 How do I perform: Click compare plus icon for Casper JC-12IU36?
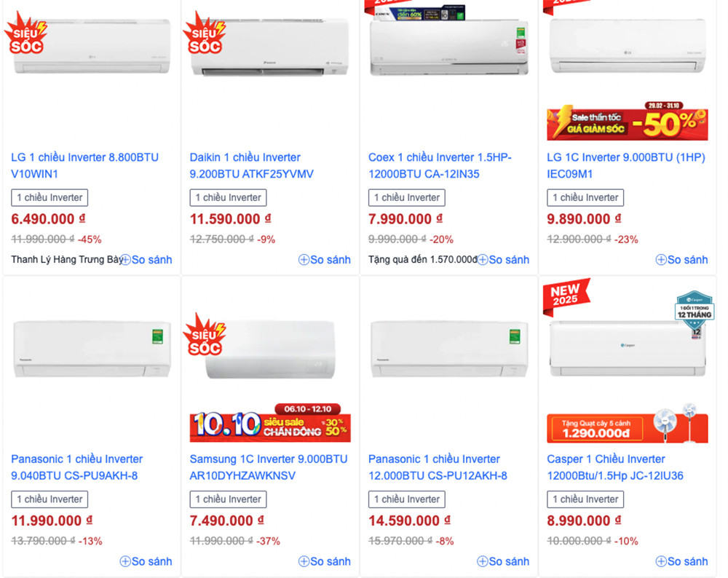(x=661, y=562)
